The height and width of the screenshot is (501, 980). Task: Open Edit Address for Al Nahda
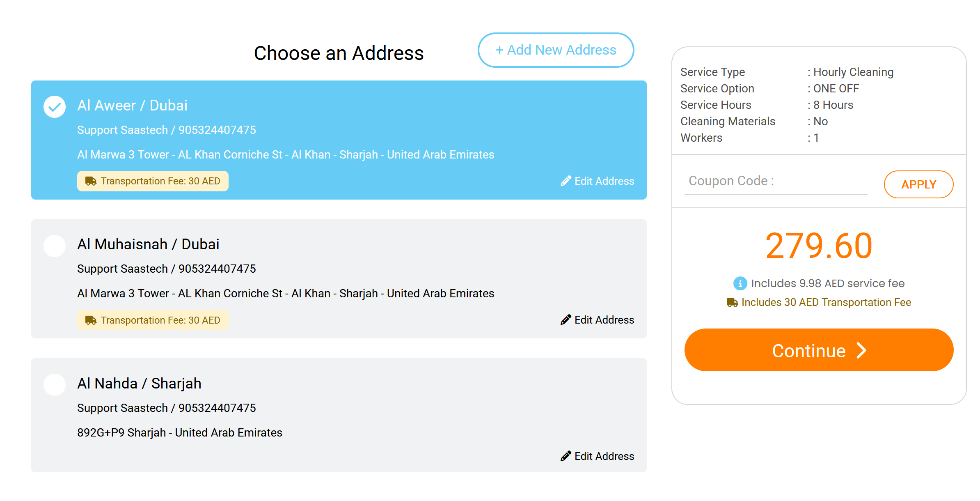pyautogui.click(x=604, y=456)
